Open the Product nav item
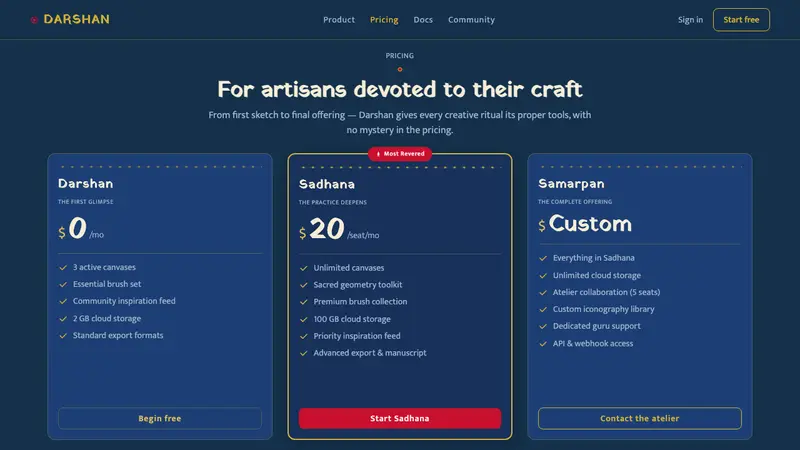The height and width of the screenshot is (450, 800). pyautogui.click(x=339, y=20)
